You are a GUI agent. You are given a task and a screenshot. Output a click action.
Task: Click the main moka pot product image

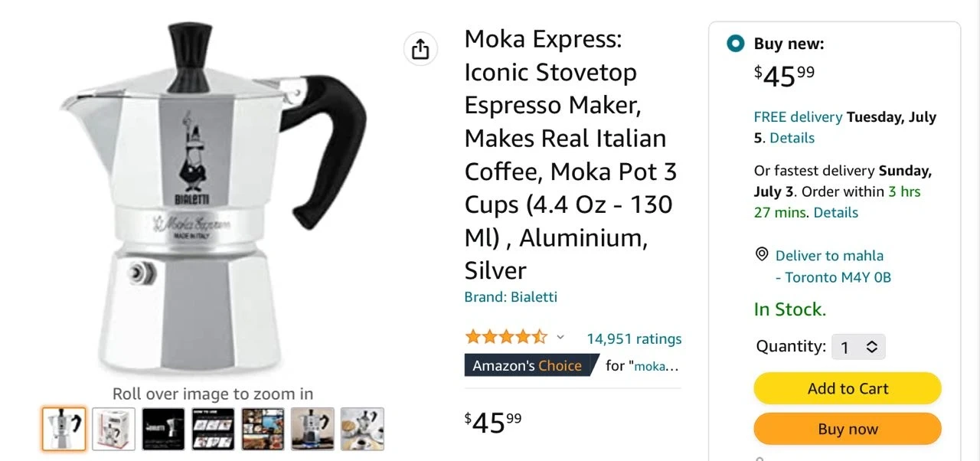(213, 199)
